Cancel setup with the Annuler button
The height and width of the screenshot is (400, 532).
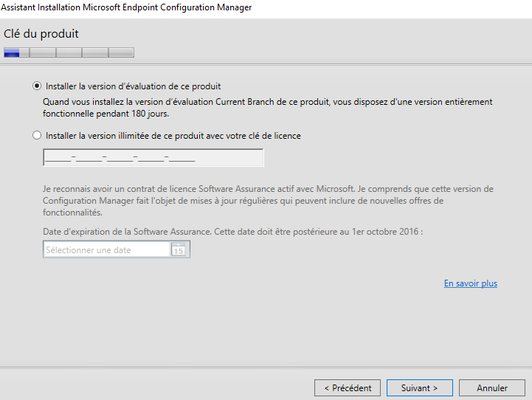(491, 387)
